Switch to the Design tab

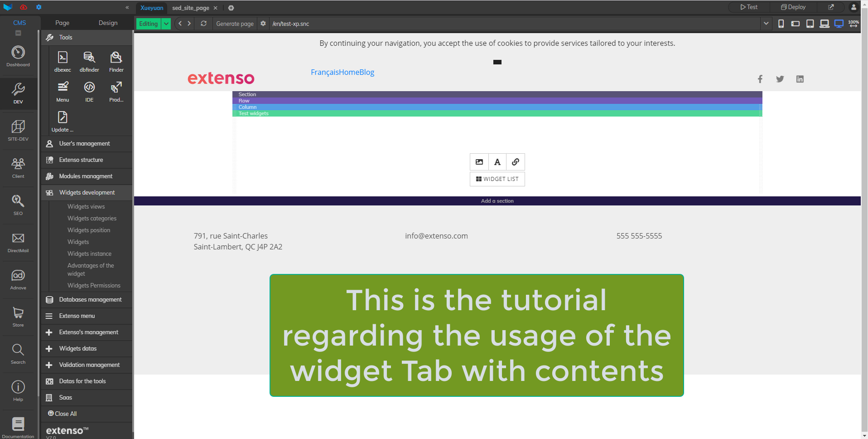[108, 23]
